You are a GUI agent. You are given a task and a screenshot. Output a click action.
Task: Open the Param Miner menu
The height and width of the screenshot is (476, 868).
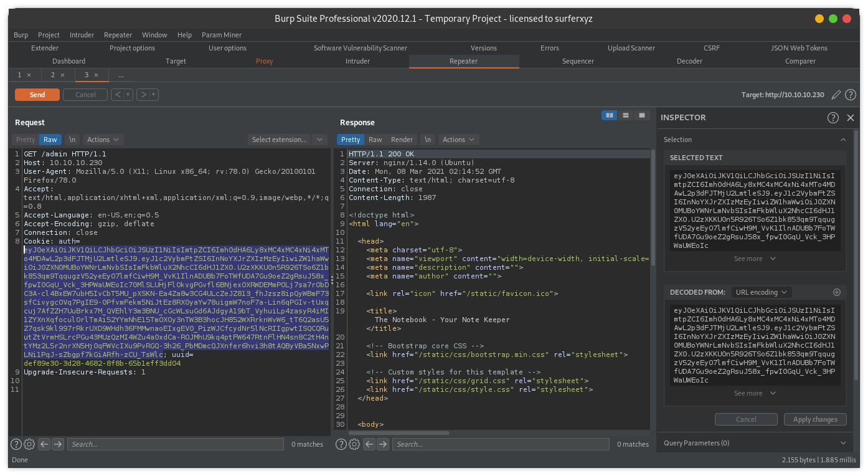coord(222,35)
